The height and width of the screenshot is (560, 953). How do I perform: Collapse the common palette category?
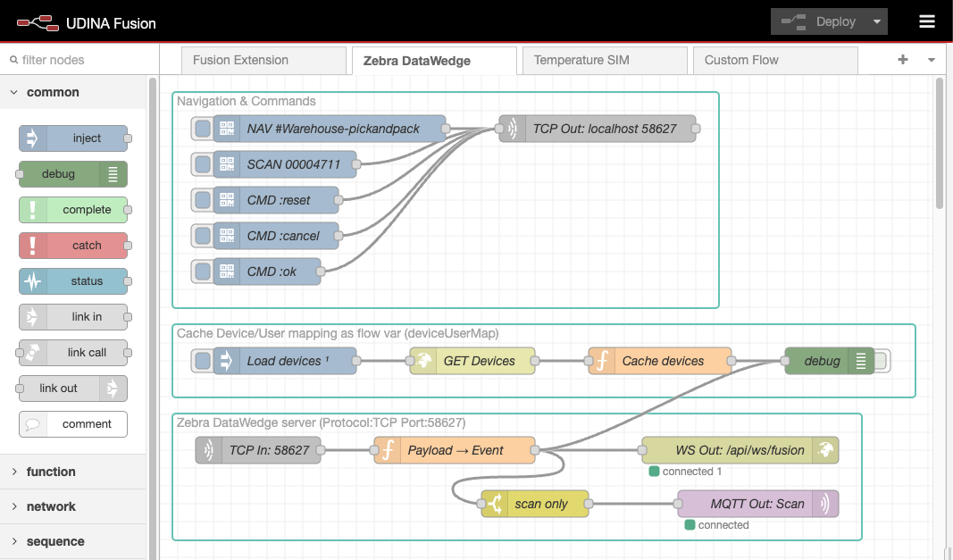point(53,92)
